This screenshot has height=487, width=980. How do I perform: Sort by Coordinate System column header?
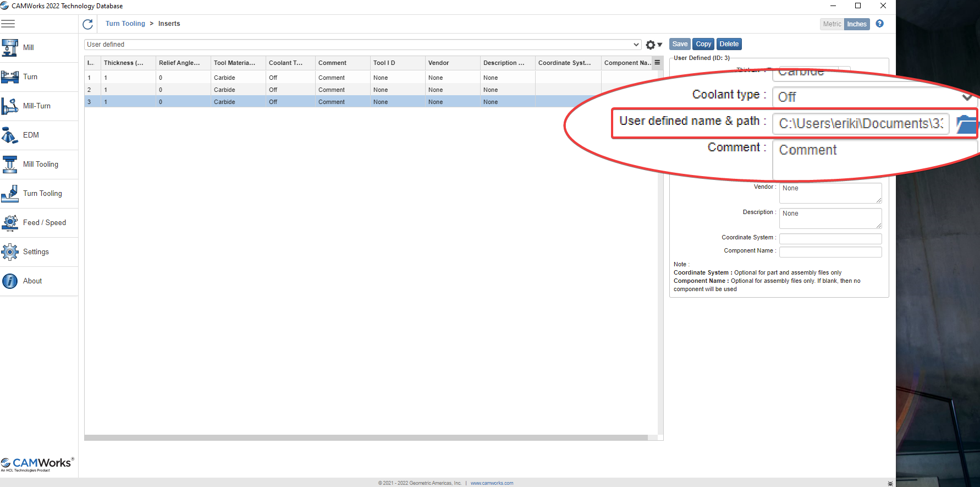[x=568, y=63]
